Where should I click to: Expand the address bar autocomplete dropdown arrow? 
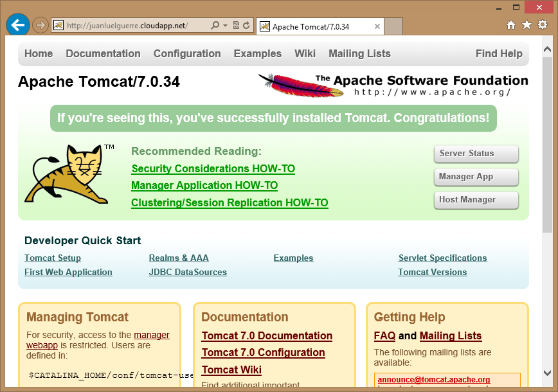click(x=225, y=26)
